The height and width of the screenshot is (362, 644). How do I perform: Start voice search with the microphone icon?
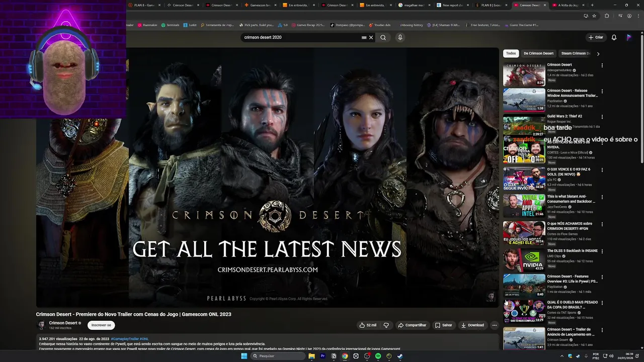pos(400,37)
